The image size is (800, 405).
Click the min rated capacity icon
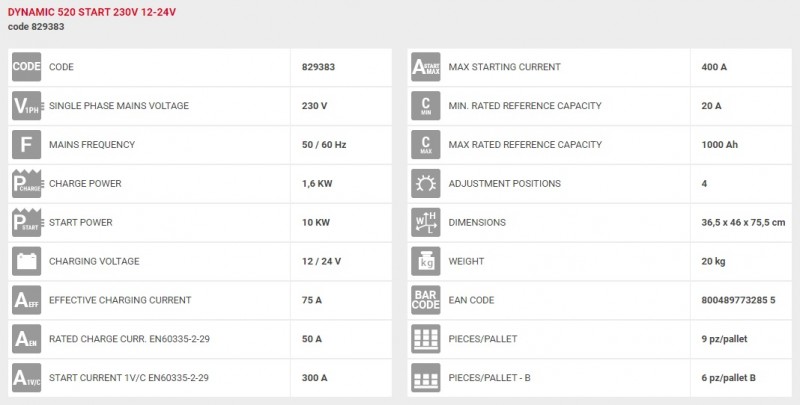pyautogui.click(x=426, y=106)
